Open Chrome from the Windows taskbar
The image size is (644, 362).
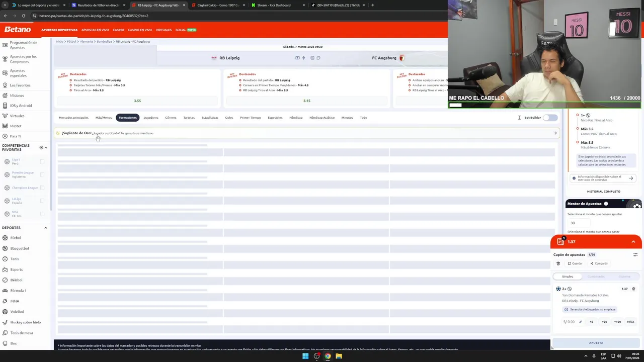tap(328, 356)
